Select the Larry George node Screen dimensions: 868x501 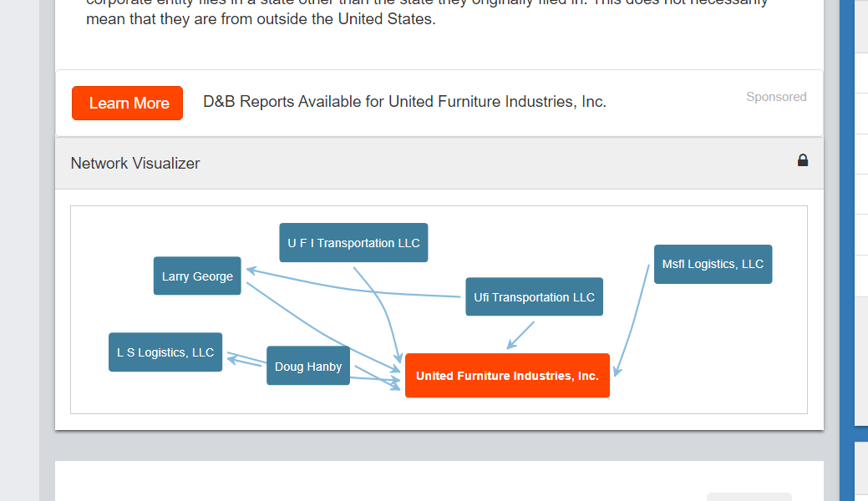pos(197,276)
